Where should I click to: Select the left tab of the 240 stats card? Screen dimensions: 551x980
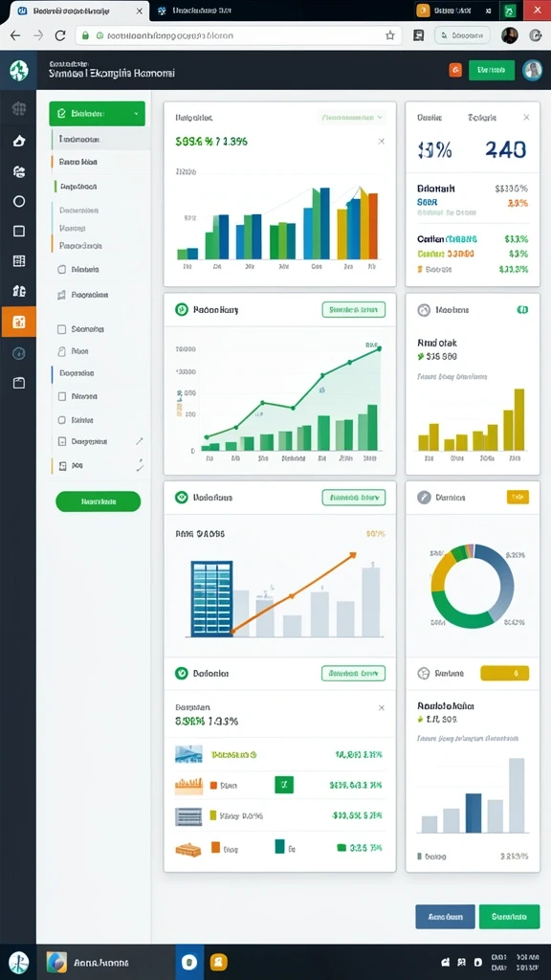[x=430, y=118]
